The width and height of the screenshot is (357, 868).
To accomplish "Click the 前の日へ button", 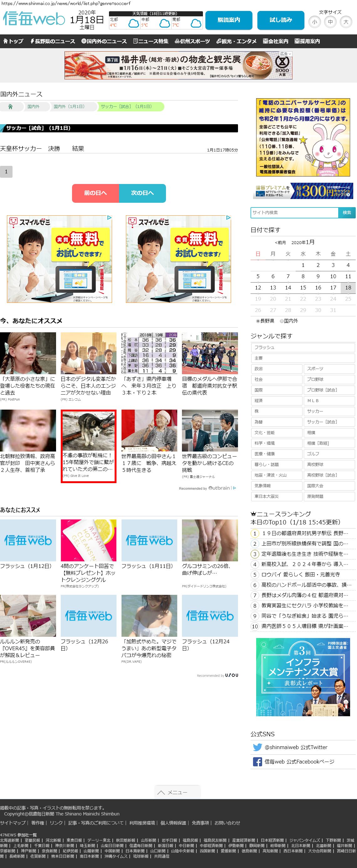I will click(96, 193).
